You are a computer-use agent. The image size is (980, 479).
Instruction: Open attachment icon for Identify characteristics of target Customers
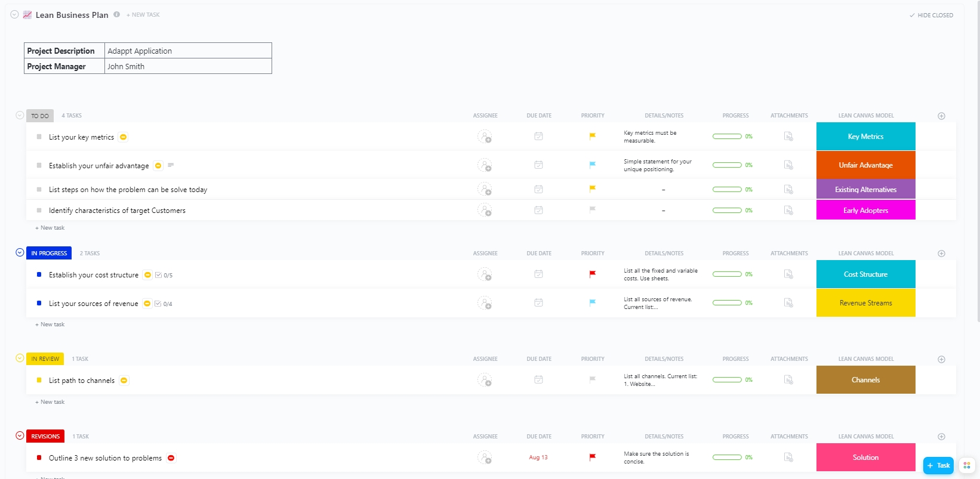click(788, 211)
